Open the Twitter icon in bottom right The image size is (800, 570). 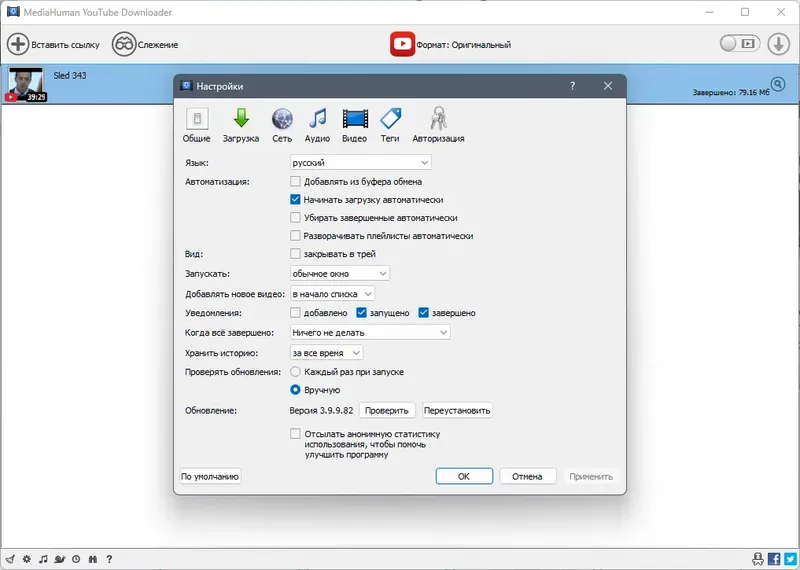(x=790, y=559)
